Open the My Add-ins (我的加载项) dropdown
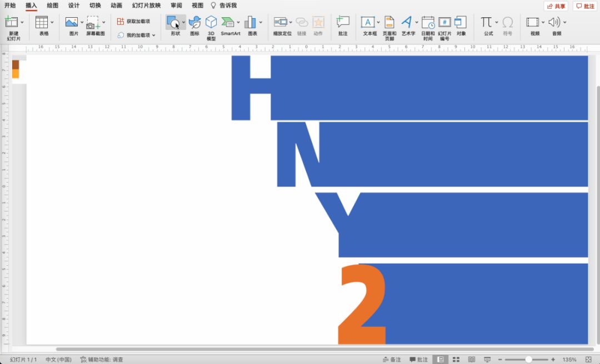The image size is (600, 364). click(136, 35)
